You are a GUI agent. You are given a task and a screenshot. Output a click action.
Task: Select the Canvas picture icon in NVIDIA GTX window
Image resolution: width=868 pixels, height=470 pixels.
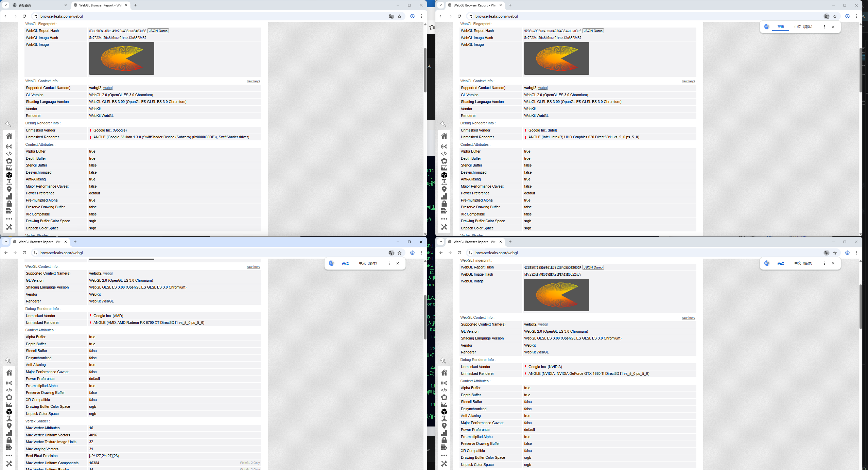(x=444, y=404)
